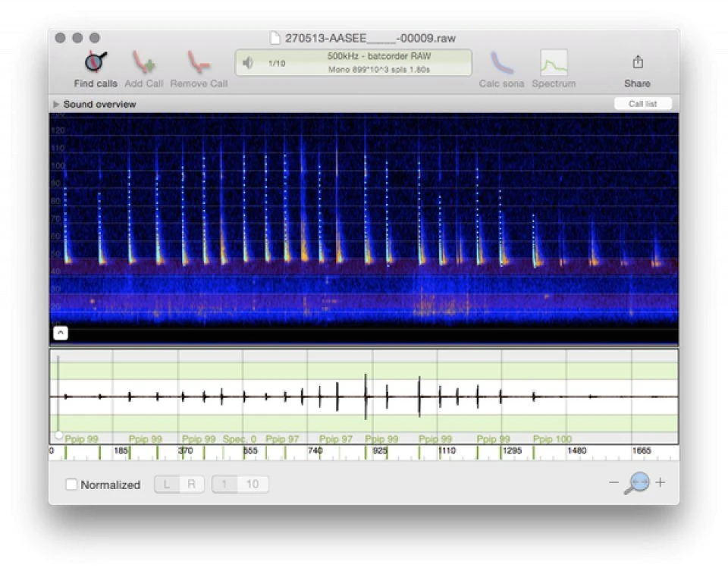Open the Spectrum view icon
This screenshot has width=728, height=574.
tap(554, 62)
